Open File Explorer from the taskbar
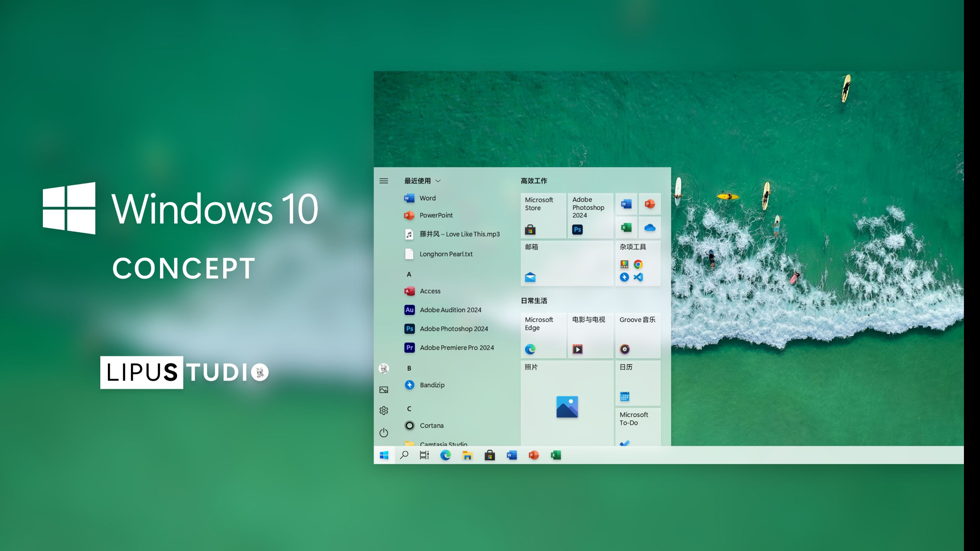Viewport: 980px width, 551px height. point(467,455)
